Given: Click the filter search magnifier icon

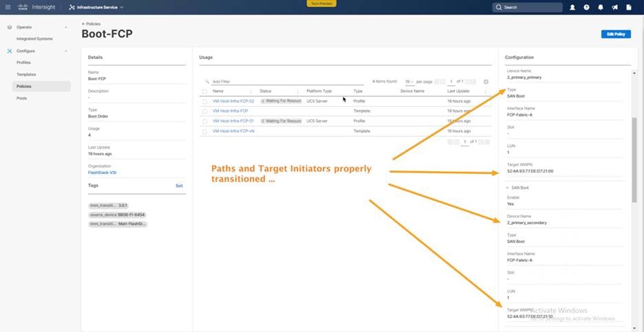Looking at the screenshot, I should [207, 82].
